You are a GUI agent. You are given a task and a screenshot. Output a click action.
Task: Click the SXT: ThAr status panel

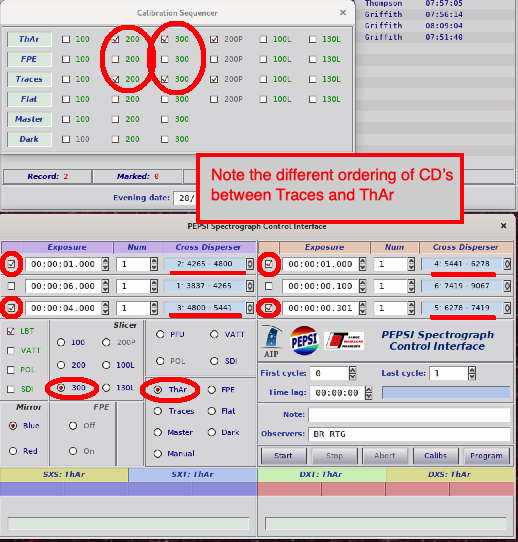(192, 475)
